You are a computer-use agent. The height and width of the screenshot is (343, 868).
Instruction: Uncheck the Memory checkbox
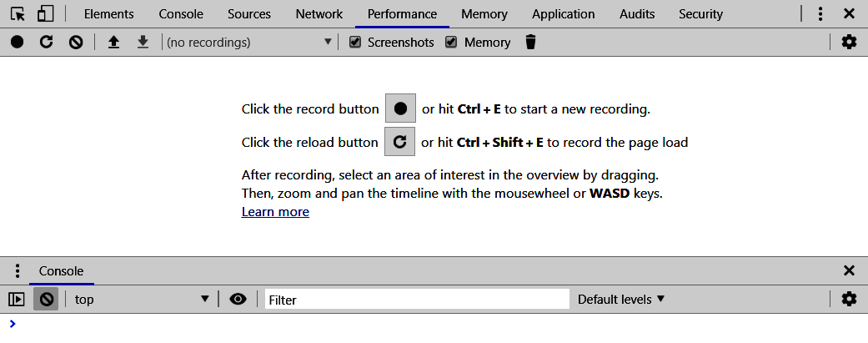451,42
